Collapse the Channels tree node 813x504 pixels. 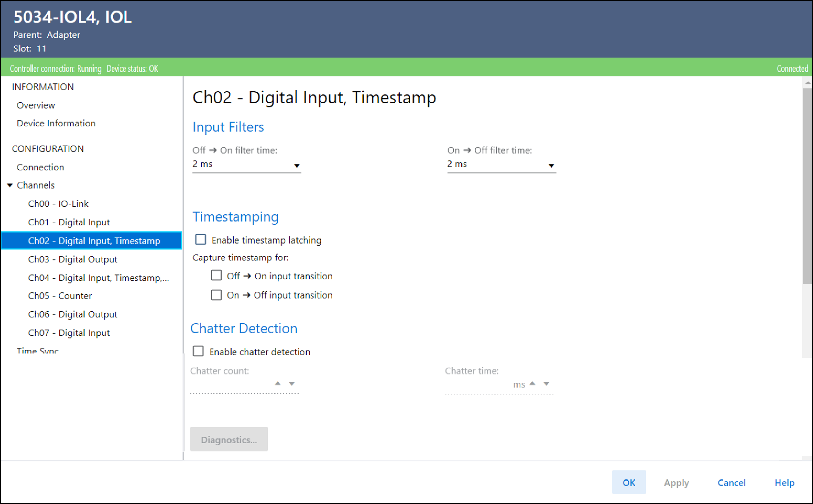click(x=10, y=185)
